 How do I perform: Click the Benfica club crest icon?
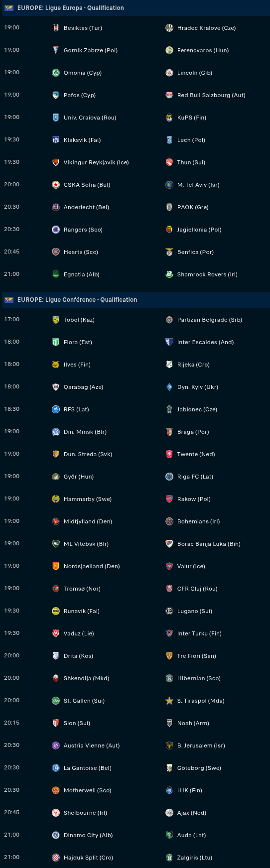(169, 252)
